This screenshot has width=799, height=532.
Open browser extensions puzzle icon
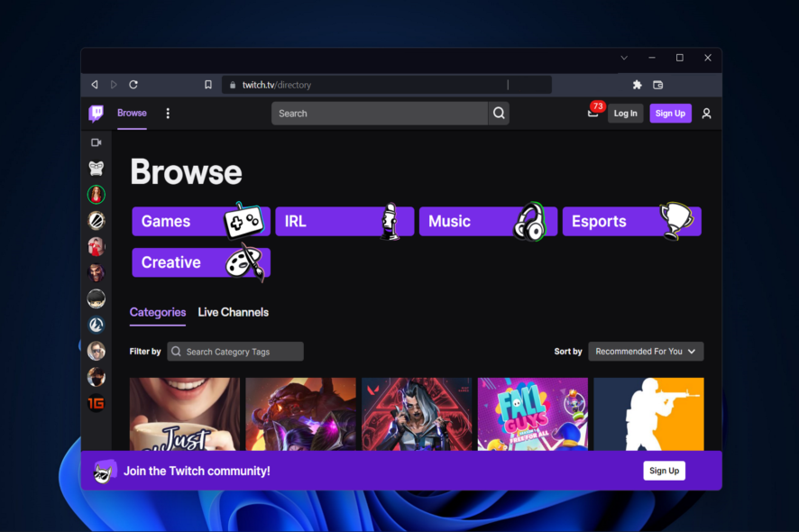(637, 85)
